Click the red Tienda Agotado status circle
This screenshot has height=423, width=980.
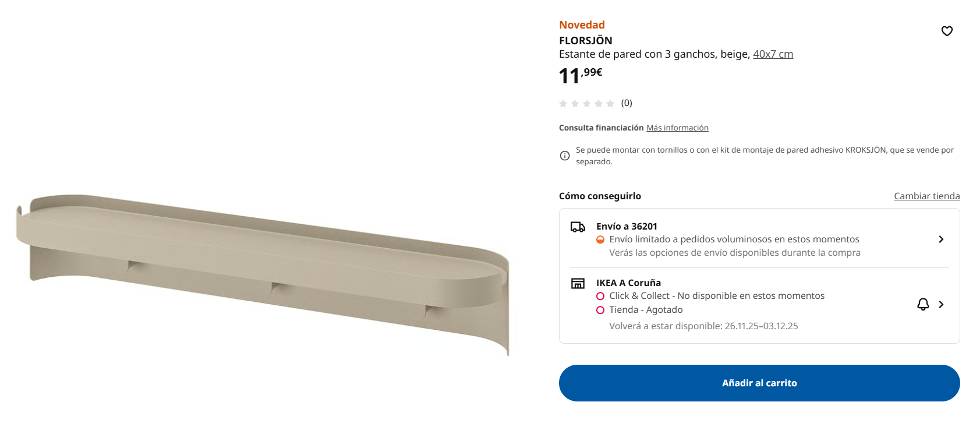tap(600, 310)
